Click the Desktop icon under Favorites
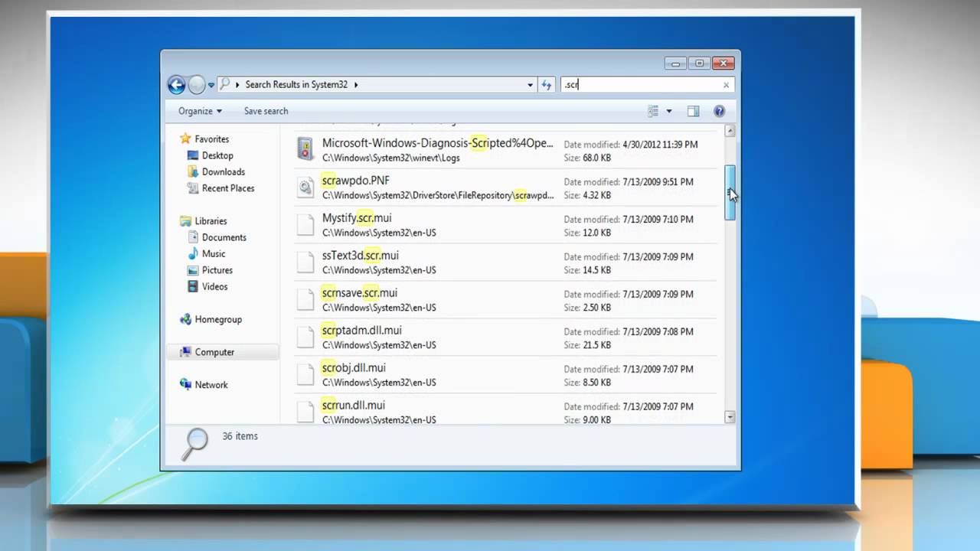980x551 pixels. [193, 155]
